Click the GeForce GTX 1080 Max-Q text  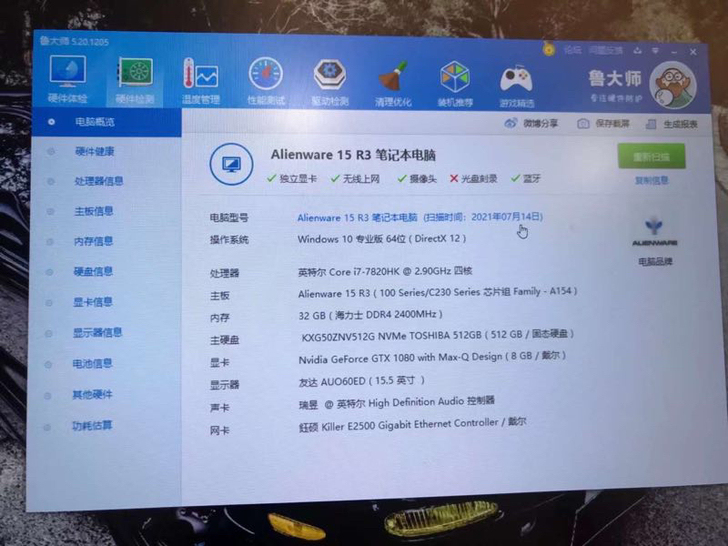point(432,358)
